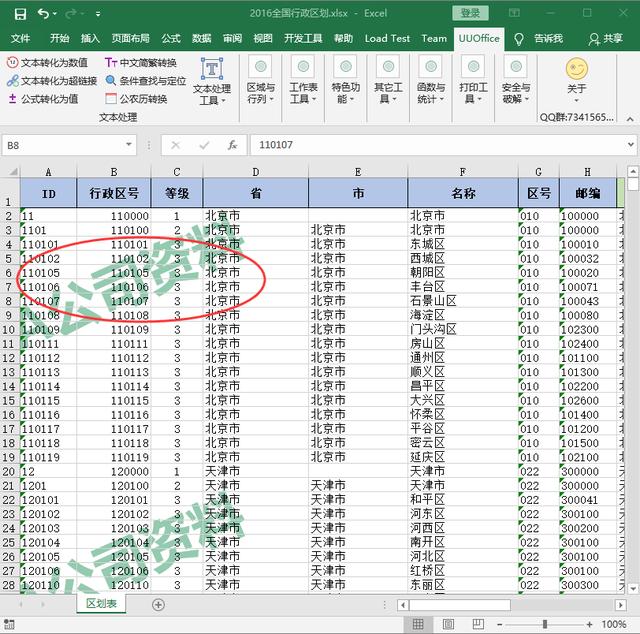Add a new sheet with plus button

click(158, 604)
